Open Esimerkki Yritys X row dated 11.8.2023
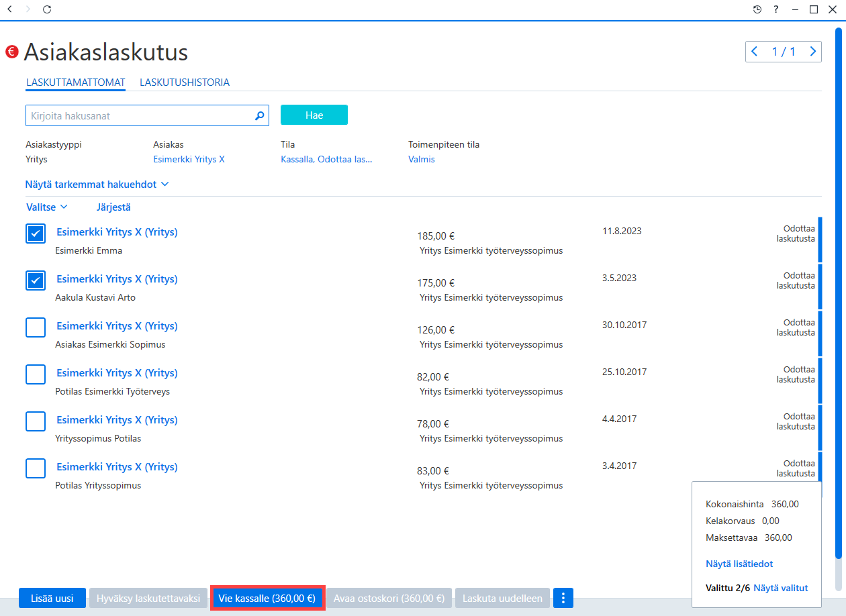This screenshot has height=616, width=846. coord(117,232)
